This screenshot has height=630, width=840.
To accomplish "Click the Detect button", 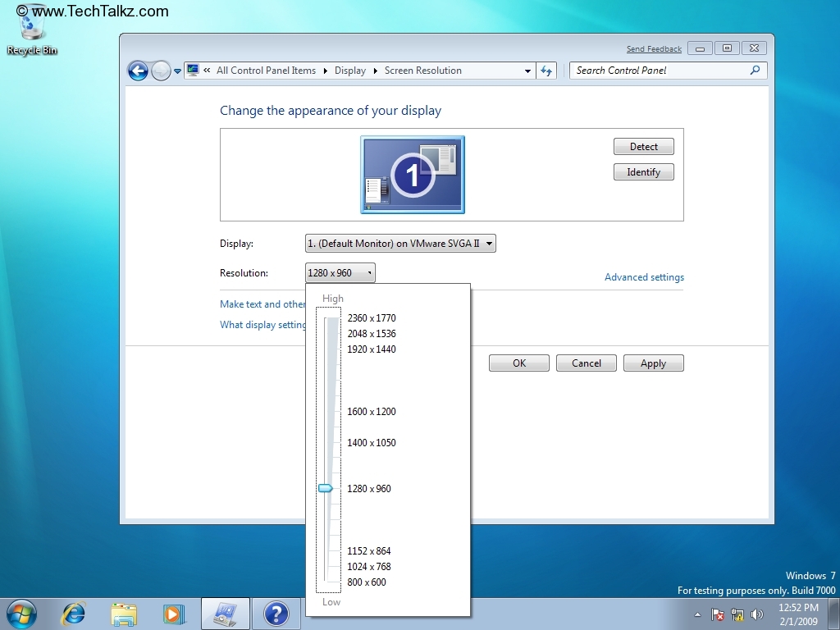I will point(643,146).
